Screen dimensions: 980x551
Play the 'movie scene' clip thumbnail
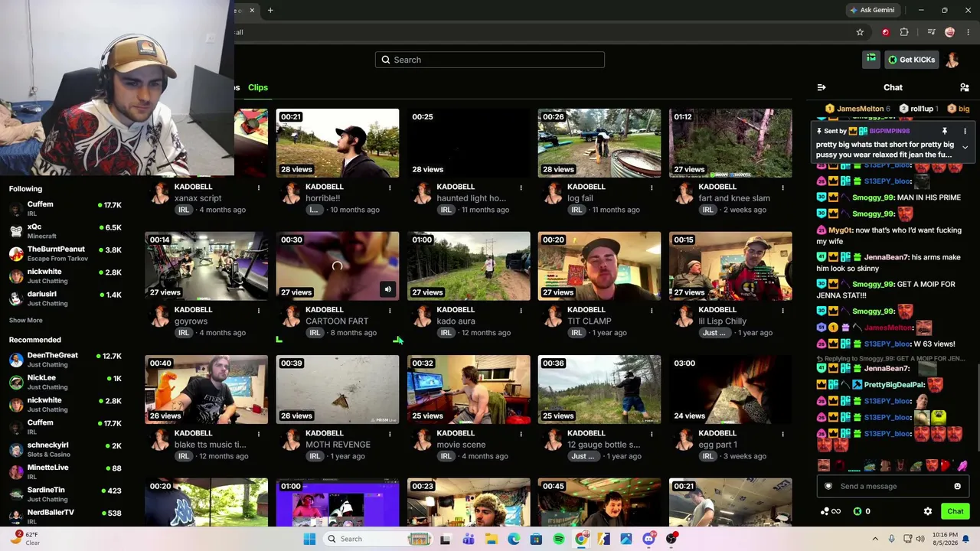point(469,390)
